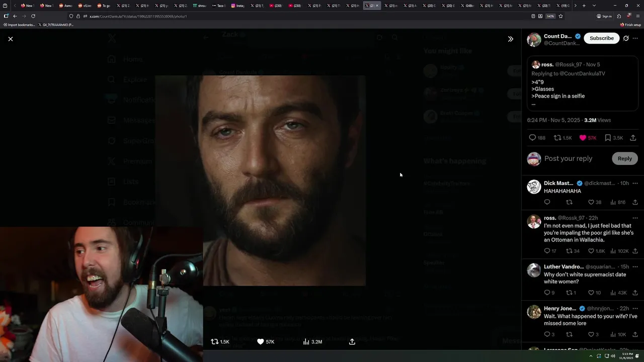Image resolution: width=644 pixels, height=362 pixels.
Task: Share Luther Vandro's comment
Action: [635, 293]
